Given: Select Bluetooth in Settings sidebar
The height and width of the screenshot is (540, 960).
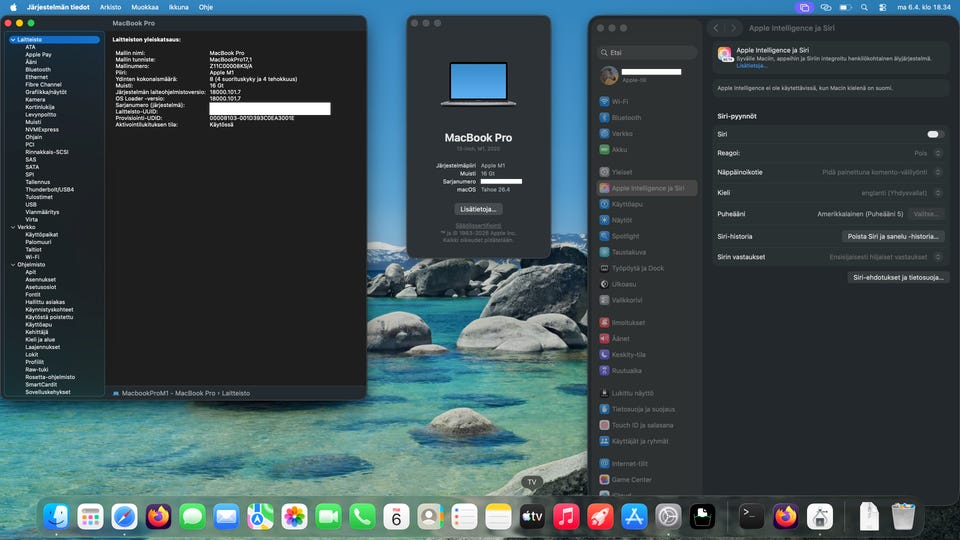Looking at the screenshot, I should click(647, 117).
